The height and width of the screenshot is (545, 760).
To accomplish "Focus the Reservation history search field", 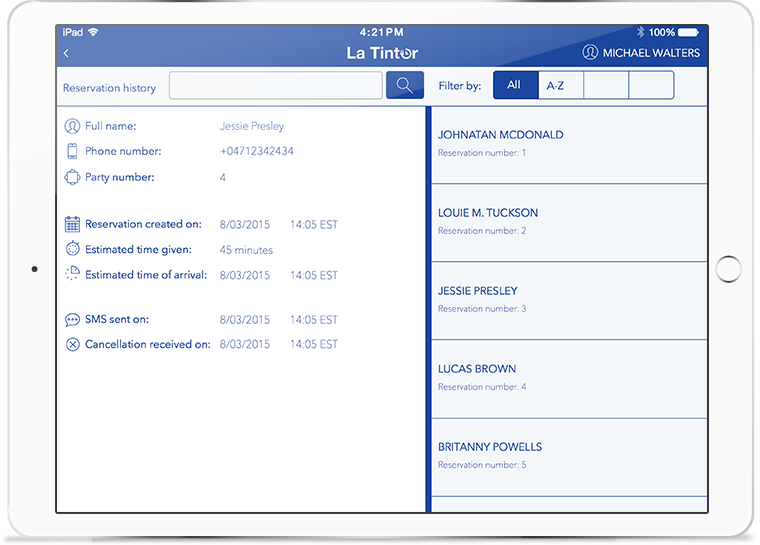I will [275, 86].
